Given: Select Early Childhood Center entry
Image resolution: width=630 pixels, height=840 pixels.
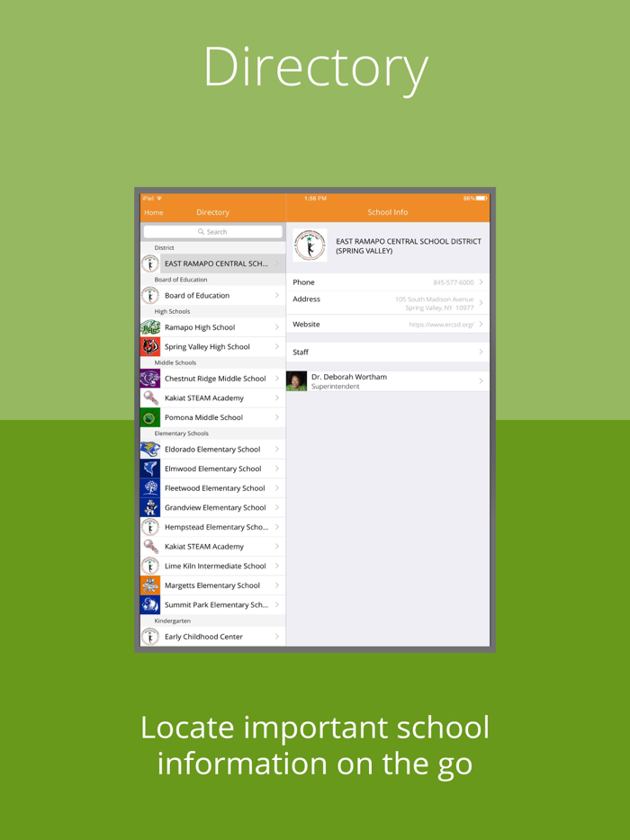Looking at the screenshot, I should tap(213, 637).
